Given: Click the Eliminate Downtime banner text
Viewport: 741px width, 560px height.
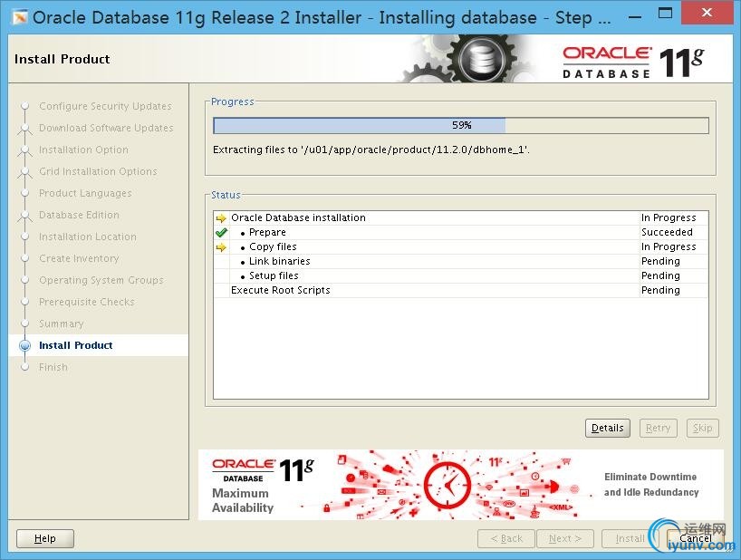Looking at the screenshot, I should click(651, 485).
